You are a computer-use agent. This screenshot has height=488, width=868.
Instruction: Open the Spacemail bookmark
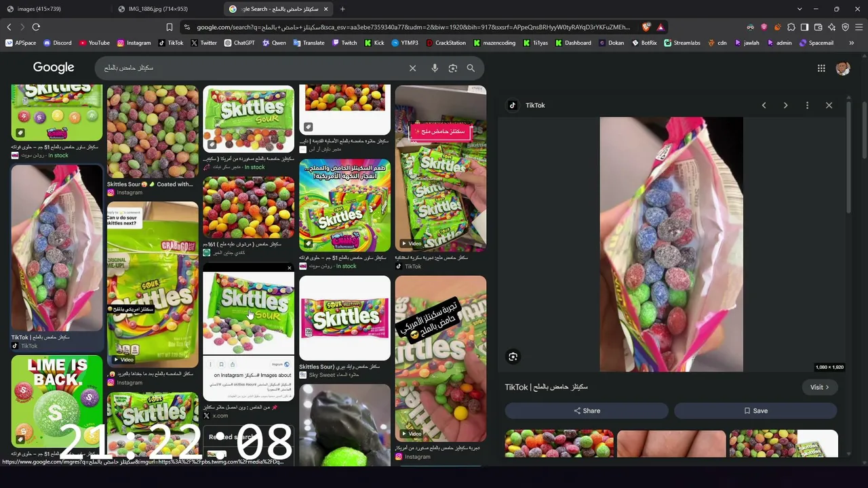point(816,43)
